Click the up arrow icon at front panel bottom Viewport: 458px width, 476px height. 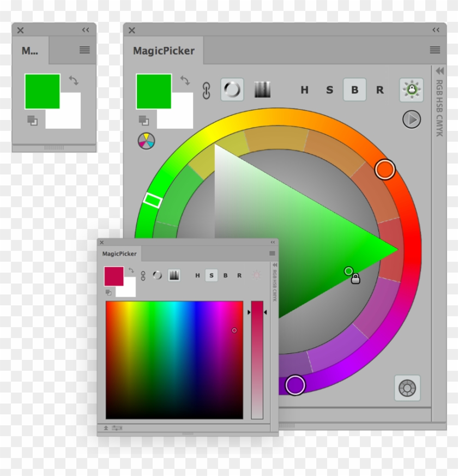tap(106, 428)
